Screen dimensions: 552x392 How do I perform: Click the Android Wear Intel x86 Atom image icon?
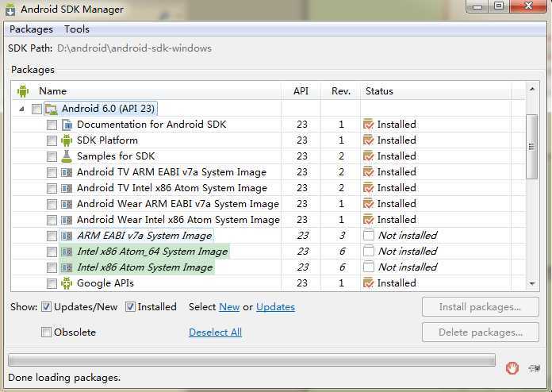click(67, 220)
